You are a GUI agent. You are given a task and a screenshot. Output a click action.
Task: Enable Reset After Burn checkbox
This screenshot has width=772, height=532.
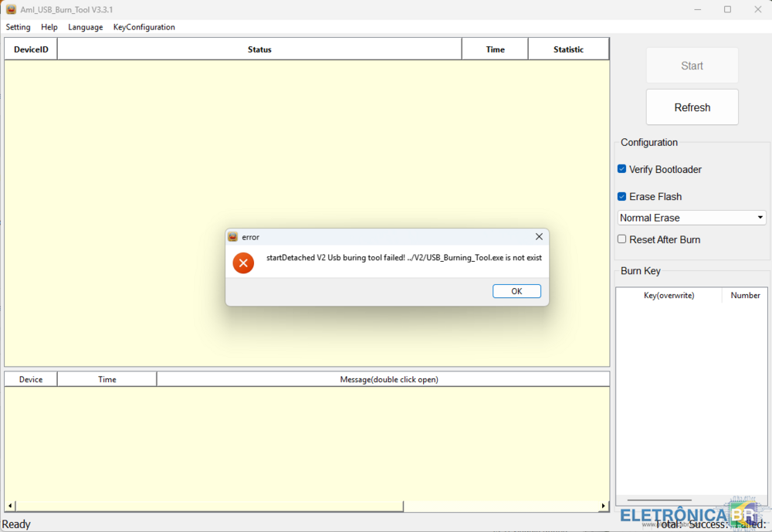click(x=622, y=239)
